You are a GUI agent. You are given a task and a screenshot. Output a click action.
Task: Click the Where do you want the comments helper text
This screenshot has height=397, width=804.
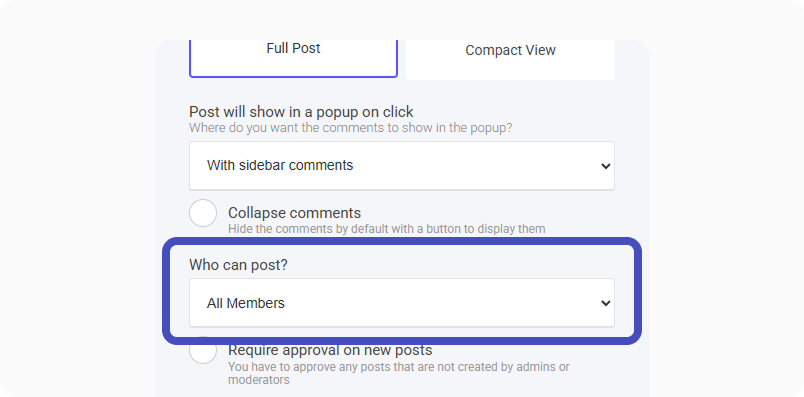pos(351,127)
